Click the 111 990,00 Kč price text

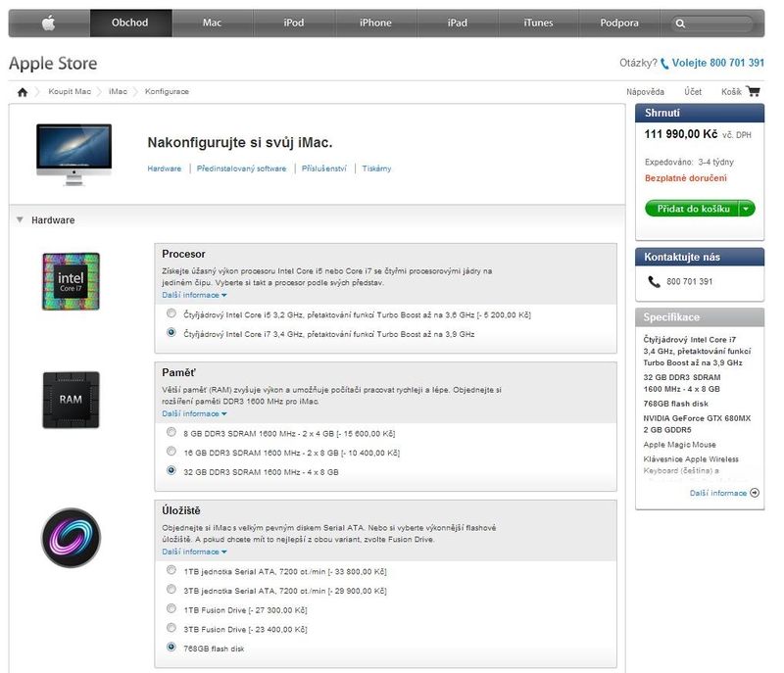(681, 134)
